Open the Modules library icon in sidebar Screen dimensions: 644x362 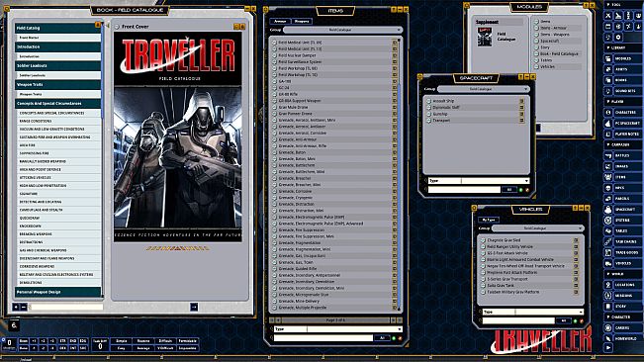pyautogui.click(x=608, y=58)
